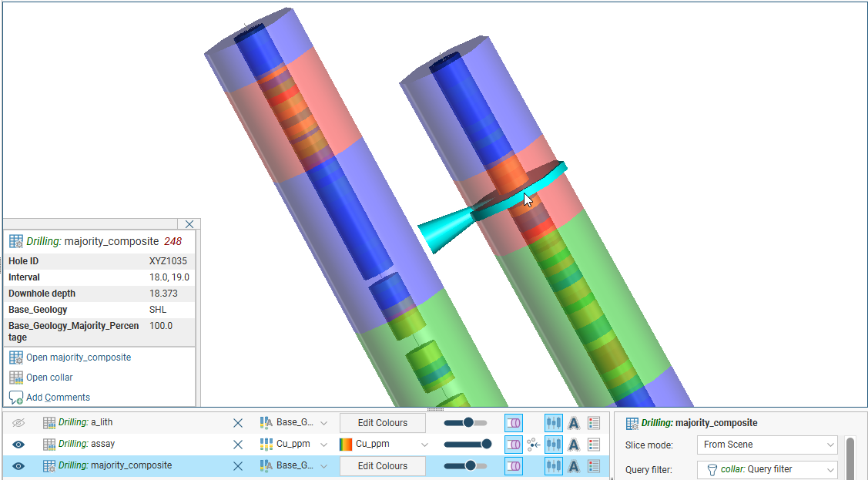This screenshot has width=868, height=480.
Task: Hide the assay drilling layer
Action: (18, 445)
